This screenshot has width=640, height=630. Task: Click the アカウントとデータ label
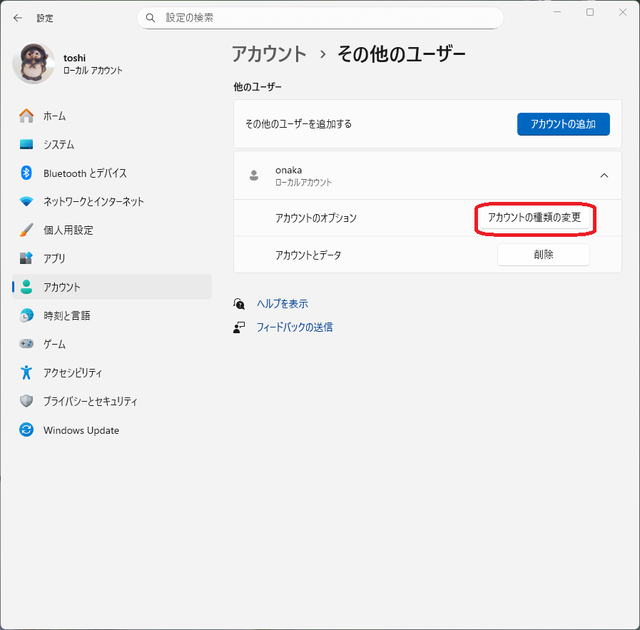point(308,255)
